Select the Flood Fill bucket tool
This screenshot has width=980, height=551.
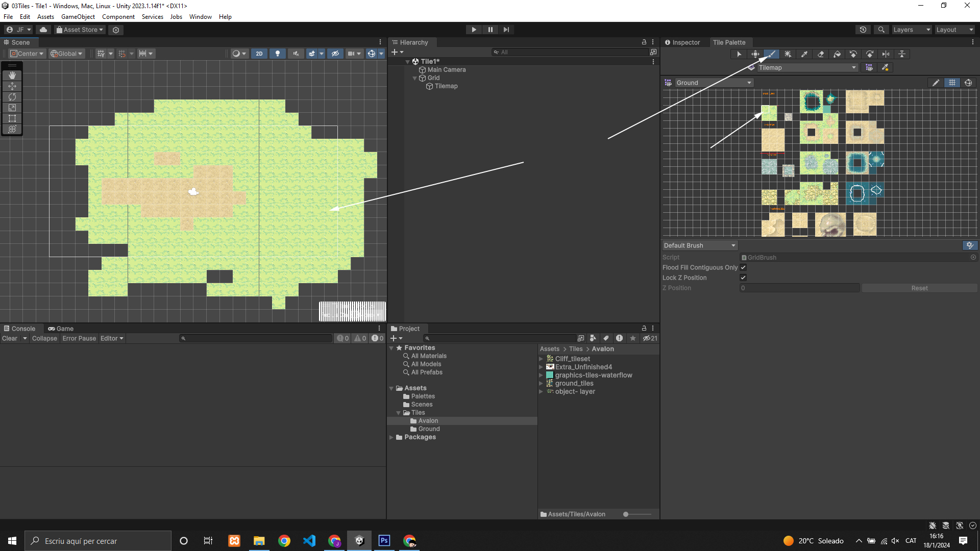pyautogui.click(x=837, y=54)
